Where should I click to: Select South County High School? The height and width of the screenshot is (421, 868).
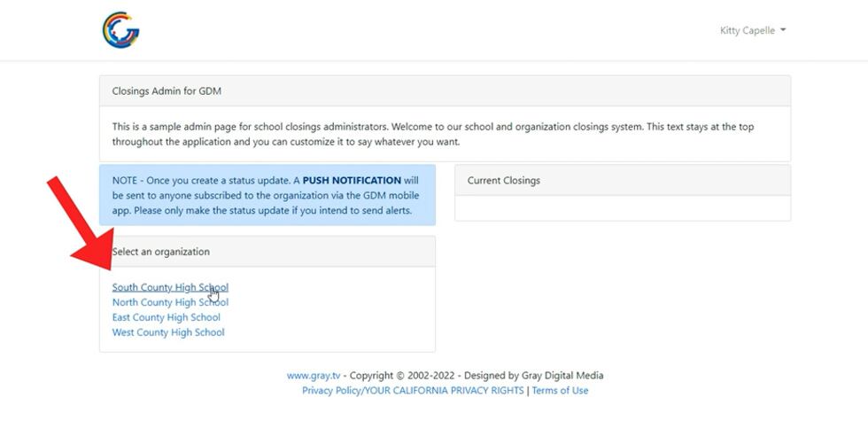point(169,287)
